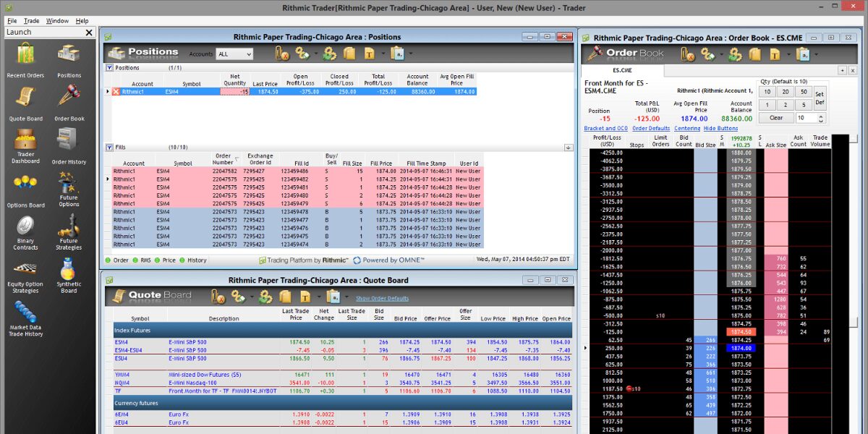Screen dimensions: 868x434
Task: Open the Help menu
Action: coord(82,21)
